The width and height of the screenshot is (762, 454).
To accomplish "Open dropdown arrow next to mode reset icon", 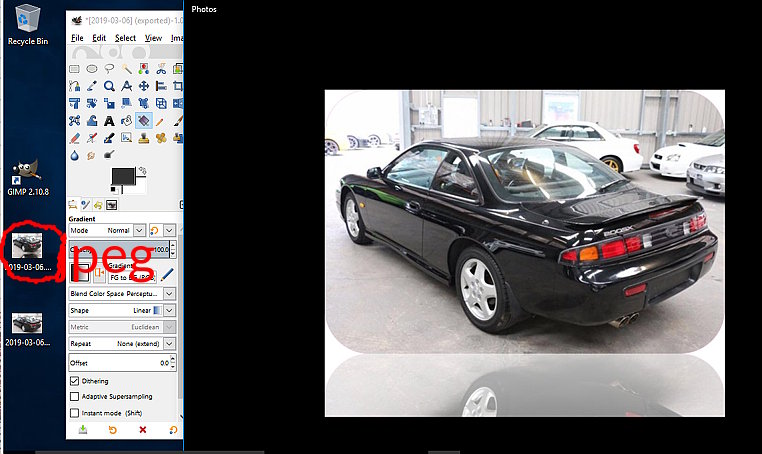I will click(x=169, y=230).
